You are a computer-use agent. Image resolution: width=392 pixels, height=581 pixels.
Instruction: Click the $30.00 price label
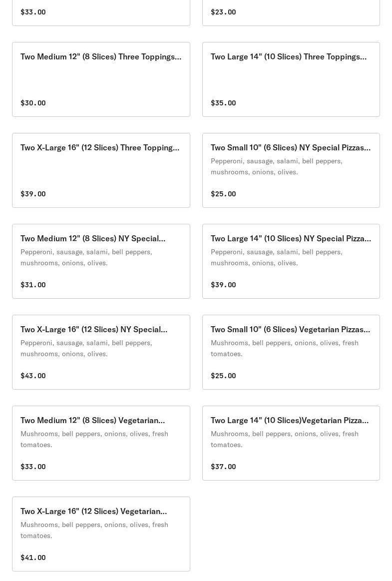[x=33, y=103]
